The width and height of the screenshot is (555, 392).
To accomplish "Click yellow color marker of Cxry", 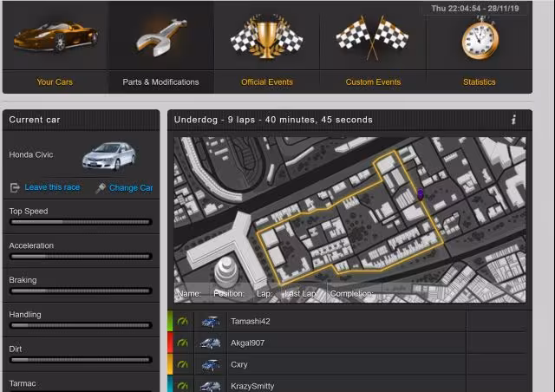I will 170,364.
